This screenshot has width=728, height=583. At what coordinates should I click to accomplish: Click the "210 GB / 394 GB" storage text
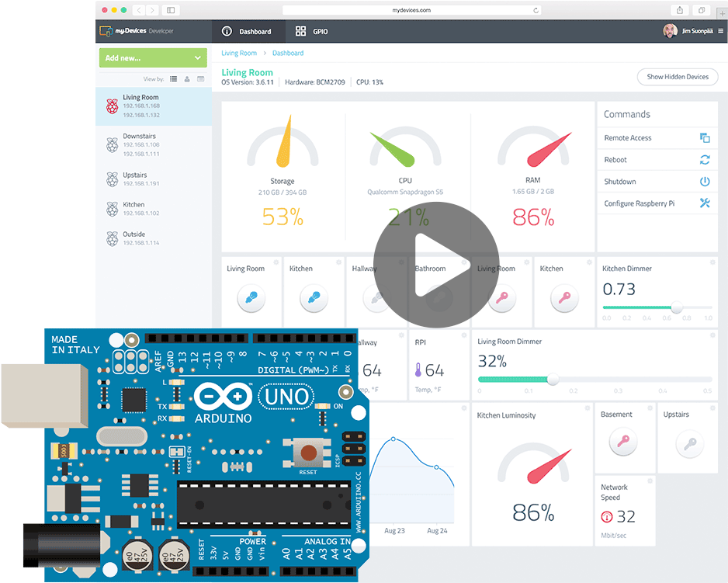[283, 193]
